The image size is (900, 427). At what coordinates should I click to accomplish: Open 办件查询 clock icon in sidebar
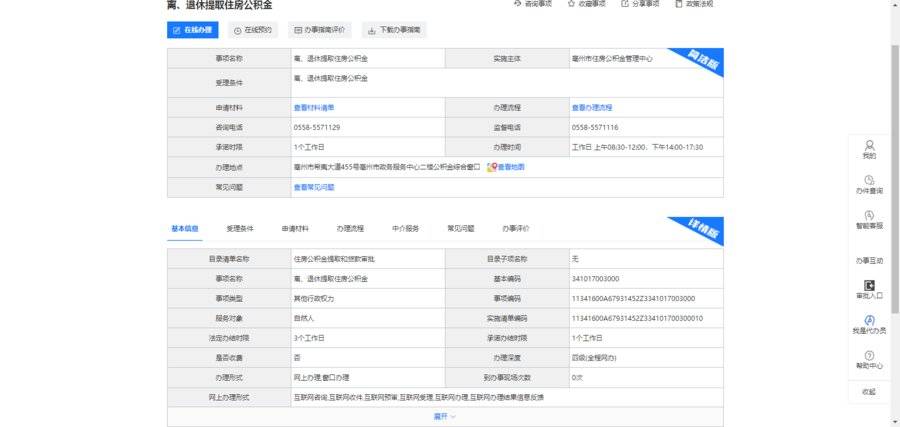870,184
